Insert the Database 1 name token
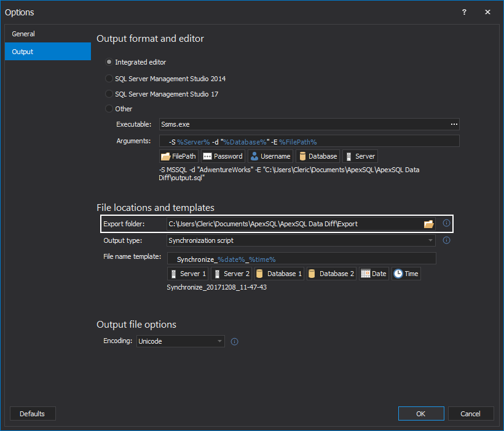The width and height of the screenshot is (504, 431). click(279, 274)
